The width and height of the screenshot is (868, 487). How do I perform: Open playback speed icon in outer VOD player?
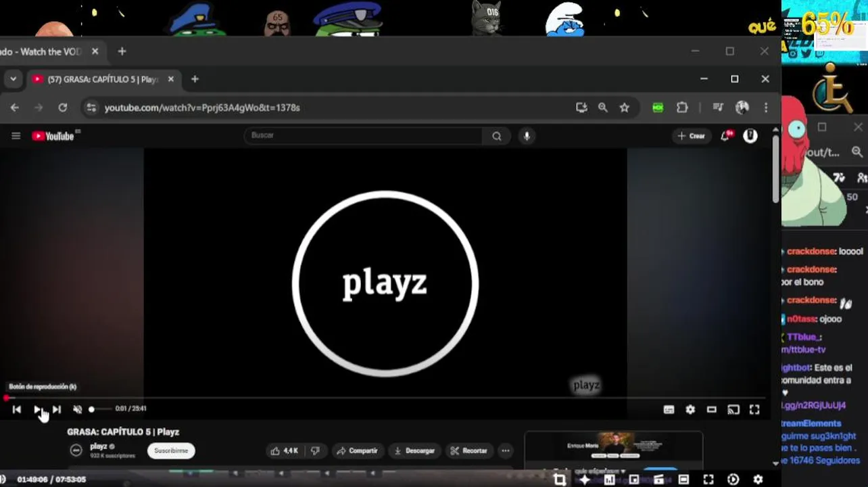tap(733, 480)
